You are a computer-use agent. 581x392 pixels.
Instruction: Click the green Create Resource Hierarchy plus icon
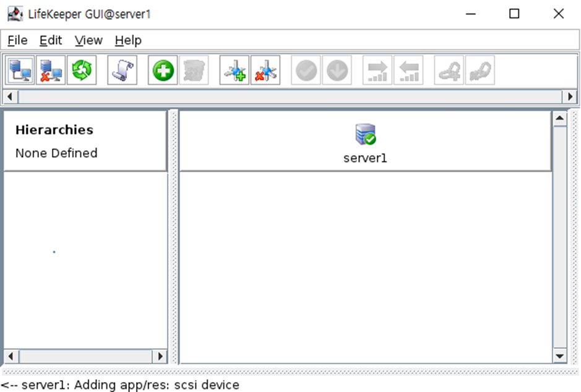pos(163,70)
